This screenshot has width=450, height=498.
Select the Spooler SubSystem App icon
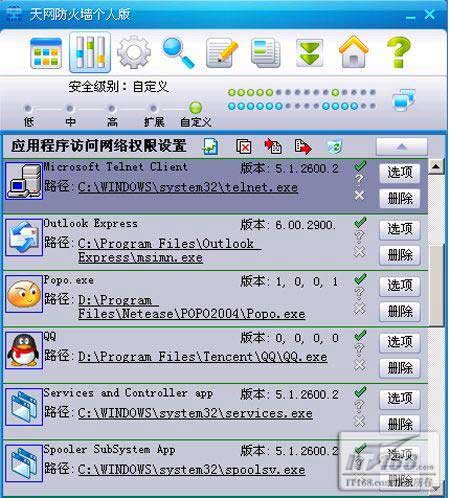tap(24, 463)
